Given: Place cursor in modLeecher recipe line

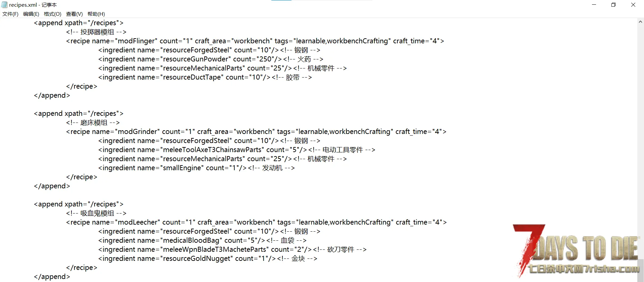Looking at the screenshot, I should [256, 222].
